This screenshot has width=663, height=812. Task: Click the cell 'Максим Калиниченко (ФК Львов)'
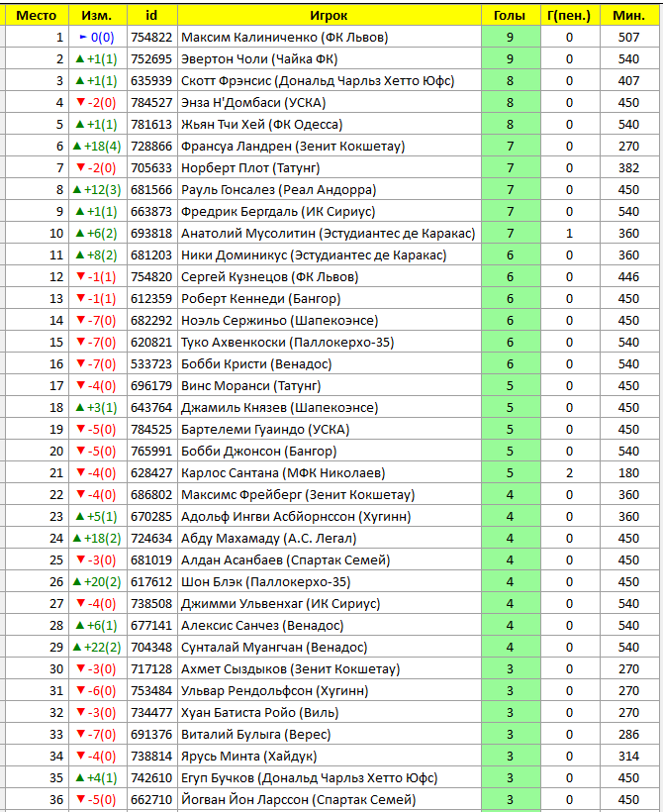(x=330, y=38)
